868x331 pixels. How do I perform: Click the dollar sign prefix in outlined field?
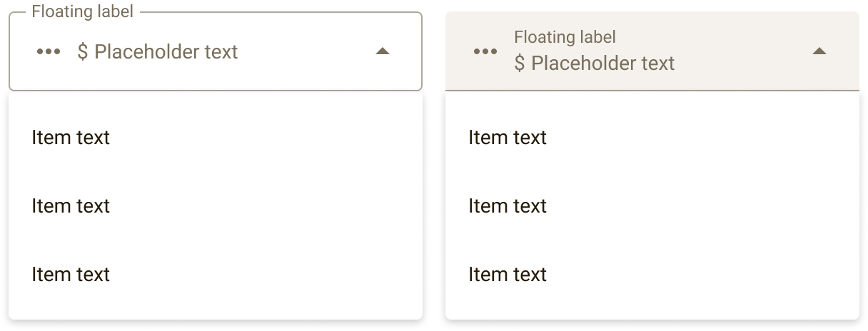[x=83, y=51]
